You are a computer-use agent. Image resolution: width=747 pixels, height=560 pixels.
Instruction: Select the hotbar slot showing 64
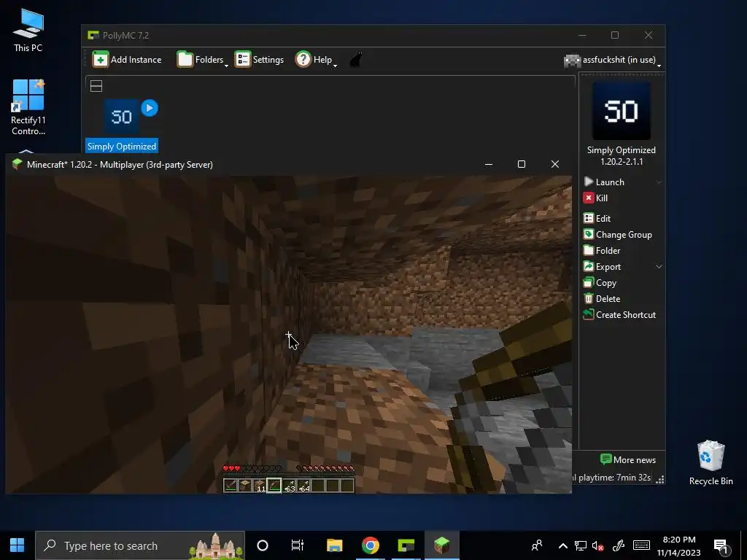[x=303, y=486]
